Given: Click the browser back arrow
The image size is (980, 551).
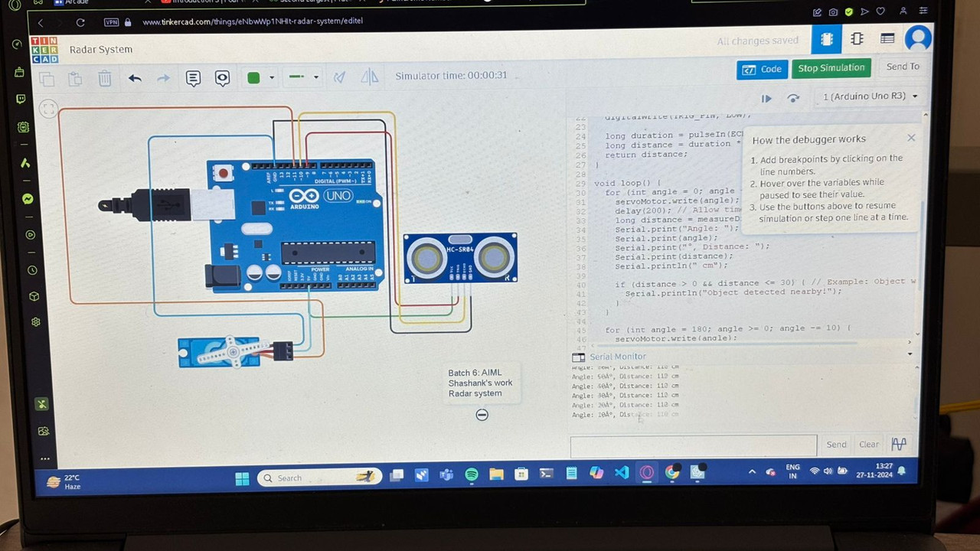Looking at the screenshot, I should tap(41, 23).
